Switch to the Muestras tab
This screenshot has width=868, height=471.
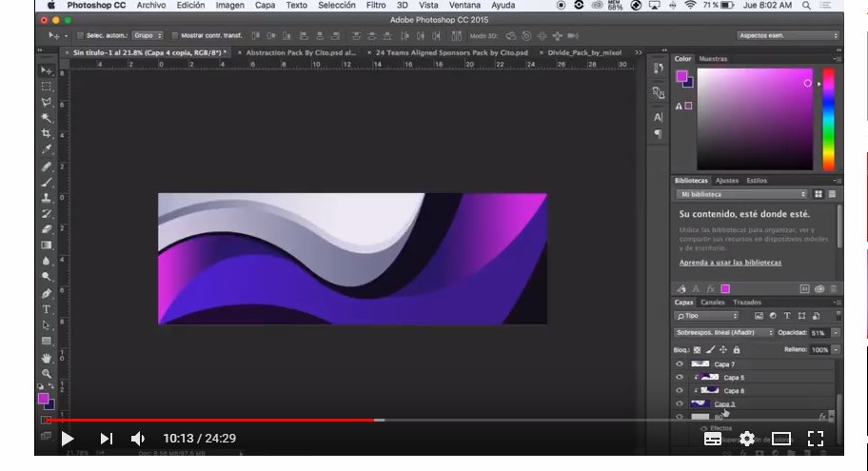point(713,59)
